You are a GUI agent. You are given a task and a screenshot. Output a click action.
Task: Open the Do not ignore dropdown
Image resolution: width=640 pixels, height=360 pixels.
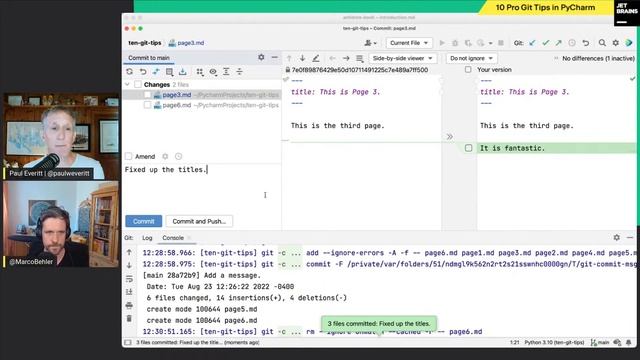click(471, 58)
